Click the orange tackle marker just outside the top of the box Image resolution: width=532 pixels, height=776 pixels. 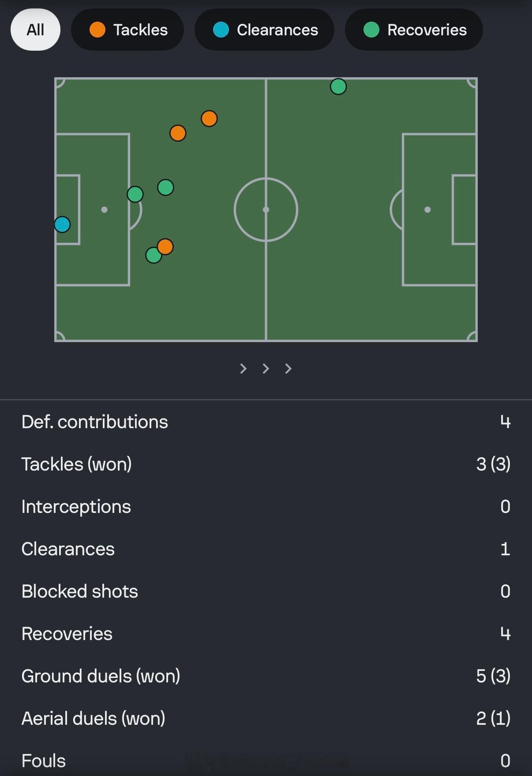coord(178,133)
